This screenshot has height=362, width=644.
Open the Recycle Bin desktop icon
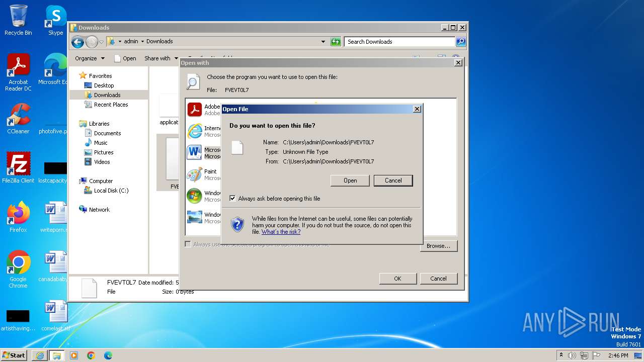[x=18, y=20]
